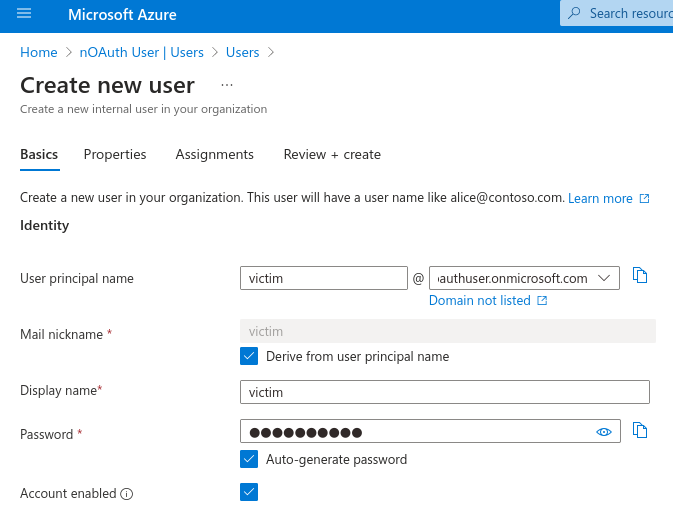Viewport: 673px width, 514px height.
Task: Click the Create new user heading
Action: pyautogui.click(x=107, y=85)
